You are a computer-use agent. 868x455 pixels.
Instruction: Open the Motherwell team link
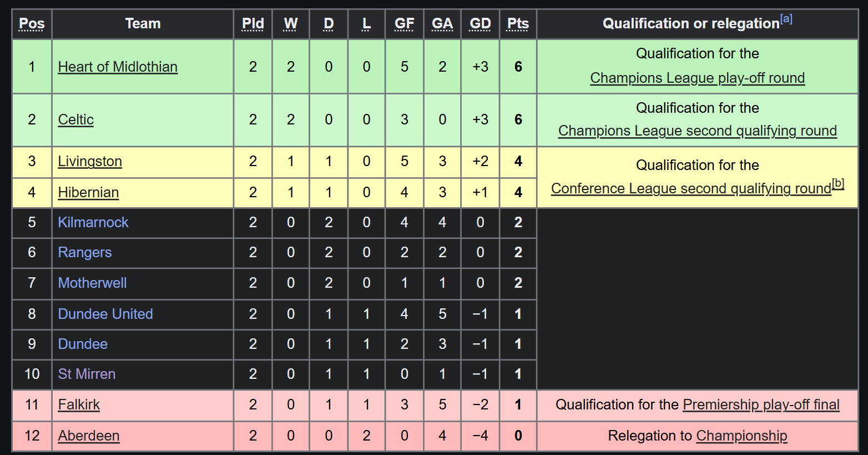pos(92,283)
